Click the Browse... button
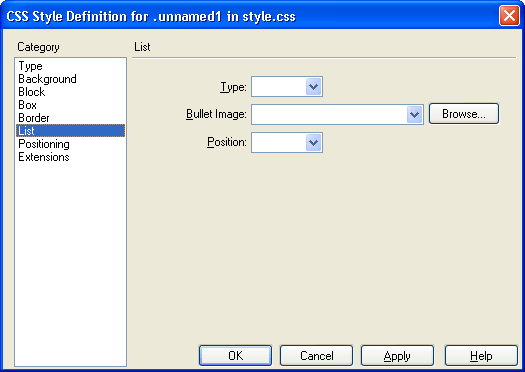 (464, 114)
